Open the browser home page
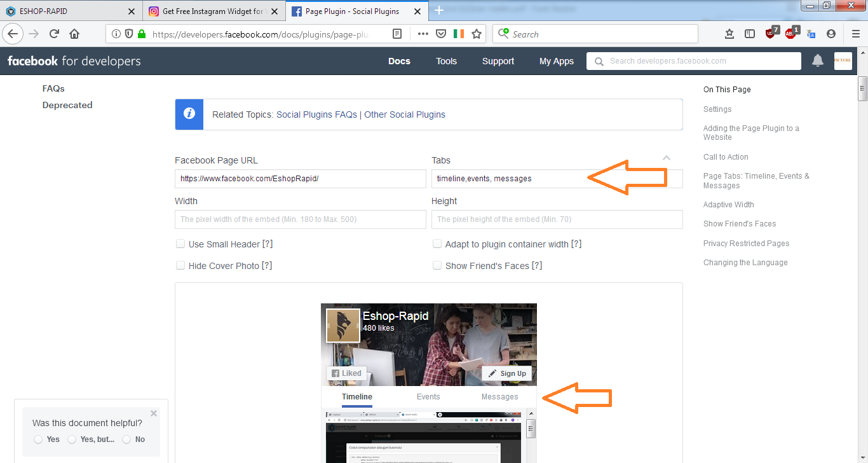 click(x=74, y=34)
